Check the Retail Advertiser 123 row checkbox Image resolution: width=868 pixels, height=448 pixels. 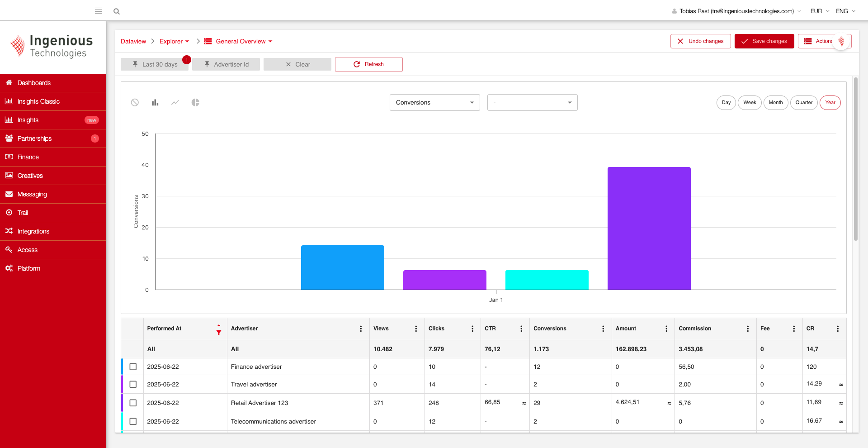tap(133, 403)
